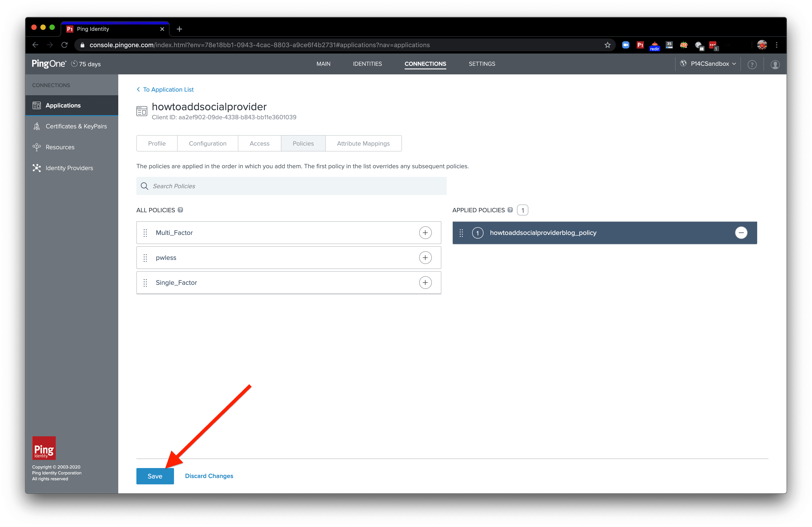Viewport: 812px width, 527px height.
Task: Open a new browser tab
Action: tap(179, 29)
